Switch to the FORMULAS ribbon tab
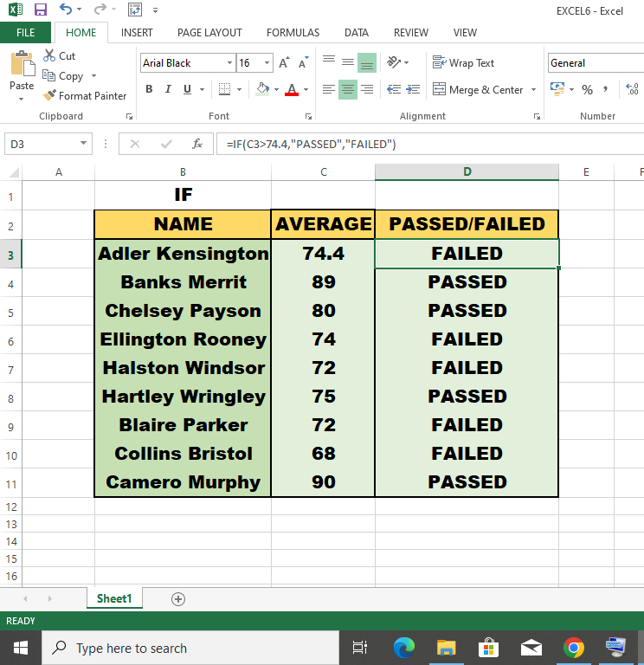 [293, 33]
